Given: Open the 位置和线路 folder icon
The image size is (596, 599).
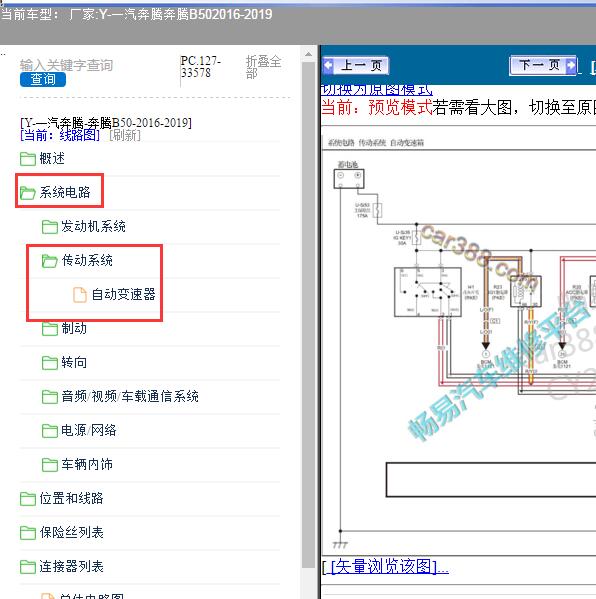Looking at the screenshot, I should point(28,499).
